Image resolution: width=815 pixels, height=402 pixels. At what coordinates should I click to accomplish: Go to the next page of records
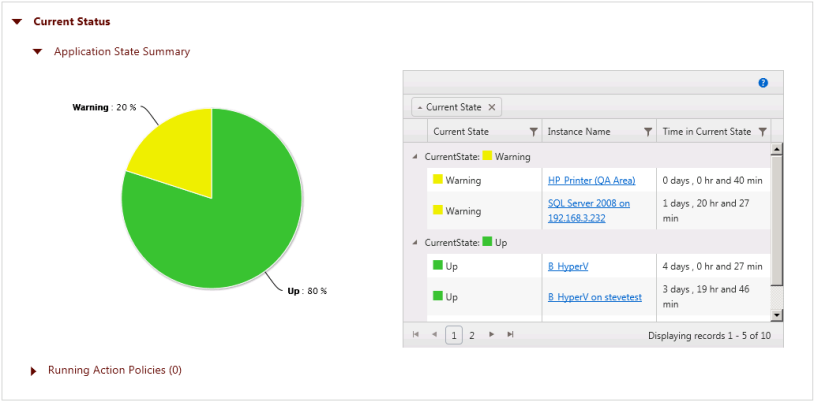tap(491, 335)
